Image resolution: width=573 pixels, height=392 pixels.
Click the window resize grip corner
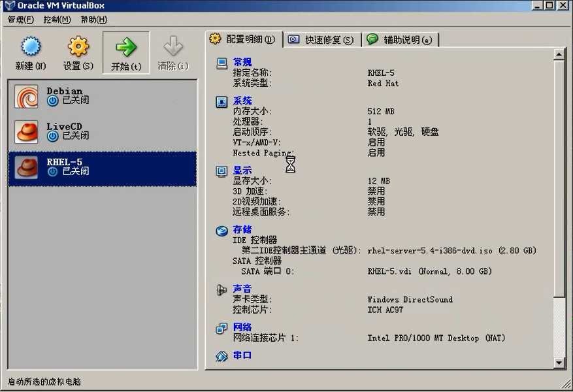click(567, 384)
